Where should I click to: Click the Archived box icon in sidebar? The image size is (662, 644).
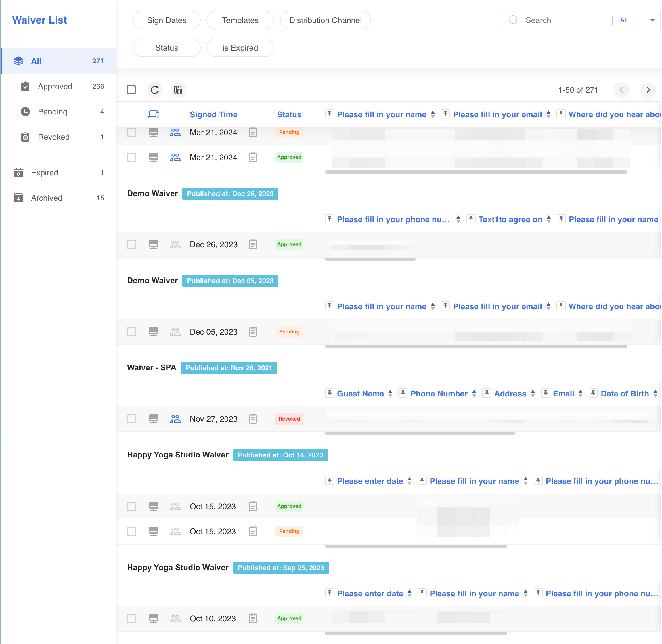tap(18, 198)
